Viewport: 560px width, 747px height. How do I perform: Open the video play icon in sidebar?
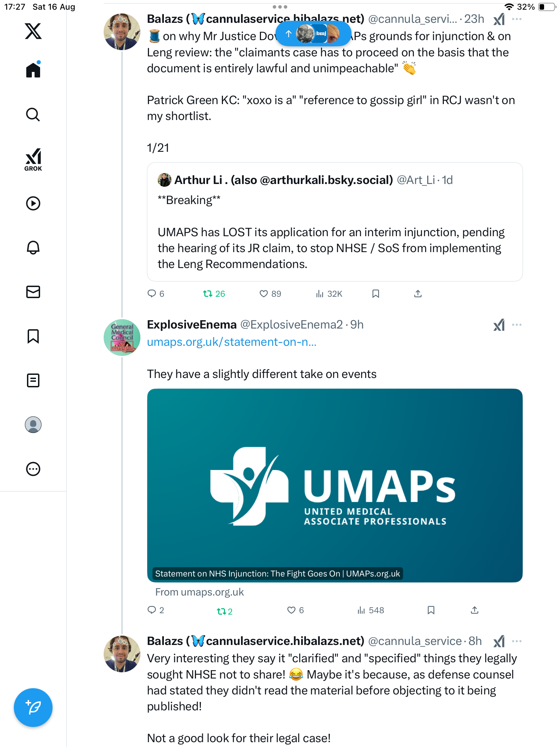click(33, 203)
